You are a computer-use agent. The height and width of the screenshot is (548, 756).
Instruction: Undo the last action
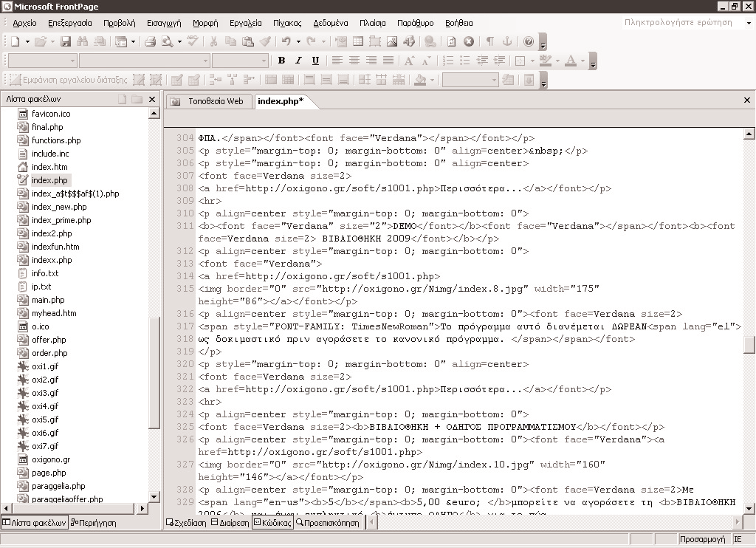click(x=286, y=42)
